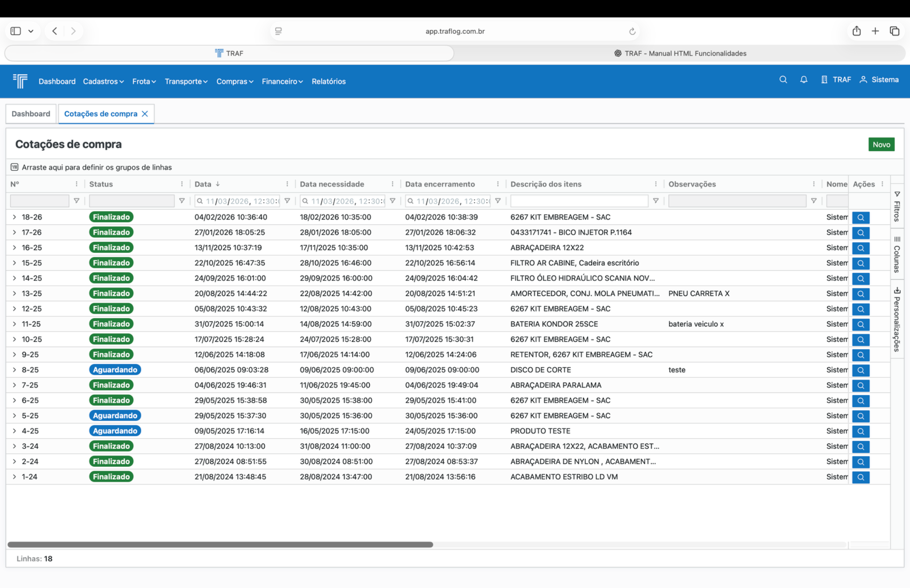This screenshot has height=588, width=910.
Task: Click the horizontal scrollbar of the grid
Action: (220, 544)
